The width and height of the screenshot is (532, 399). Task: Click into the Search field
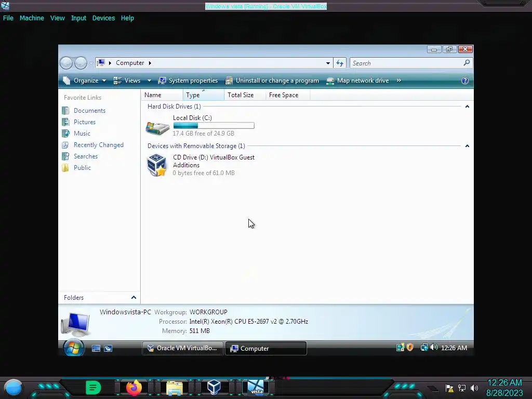pyautogui.click(x=406, y=63)
